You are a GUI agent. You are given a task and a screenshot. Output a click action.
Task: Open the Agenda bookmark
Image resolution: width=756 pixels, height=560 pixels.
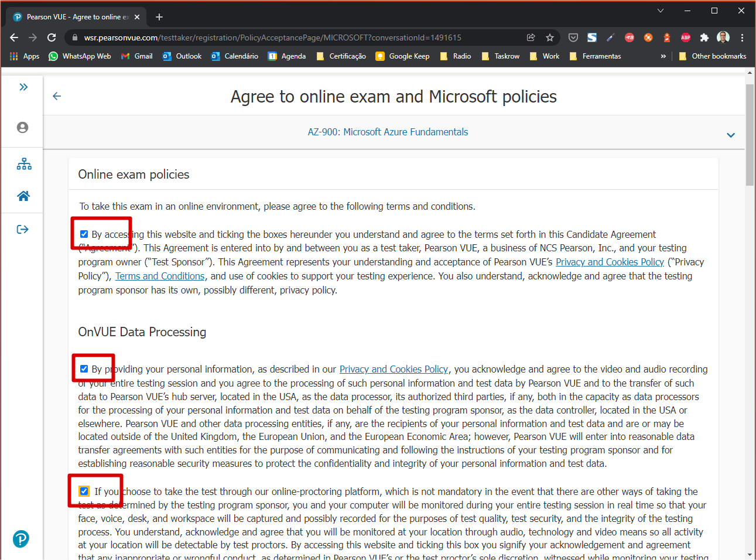(287, 56)
